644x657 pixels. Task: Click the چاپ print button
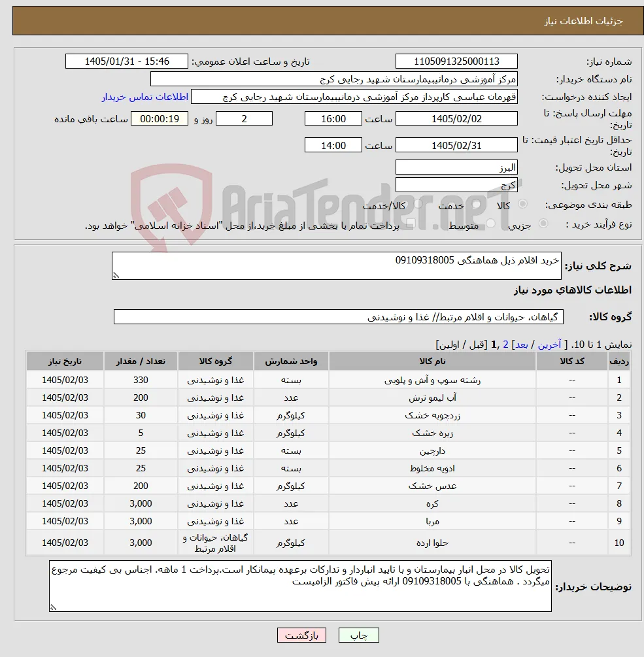coord(359,635)
